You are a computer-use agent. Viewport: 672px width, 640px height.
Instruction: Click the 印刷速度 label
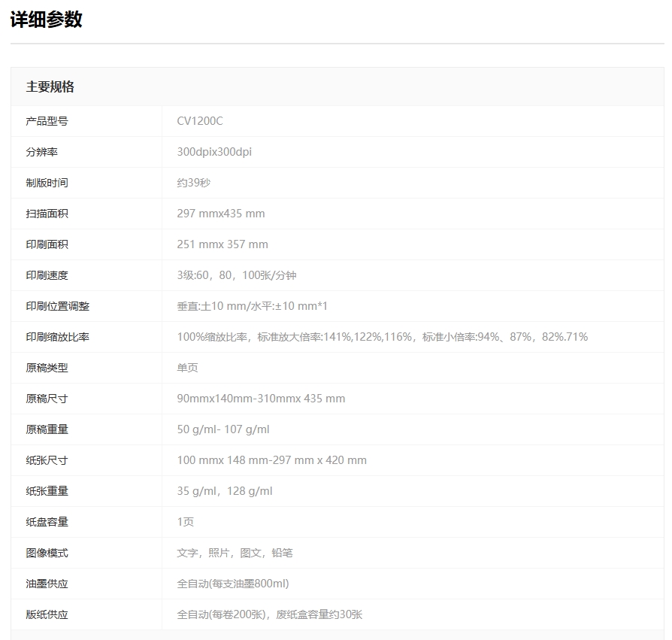point(47,276)
